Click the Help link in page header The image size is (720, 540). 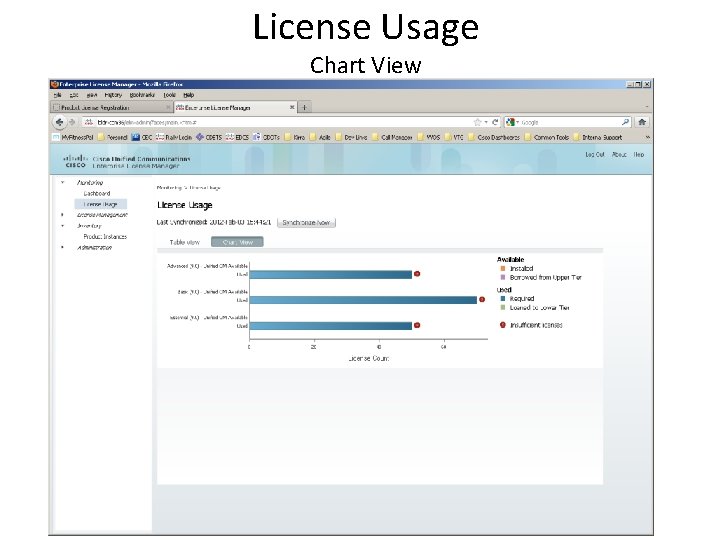coord(639,155)
